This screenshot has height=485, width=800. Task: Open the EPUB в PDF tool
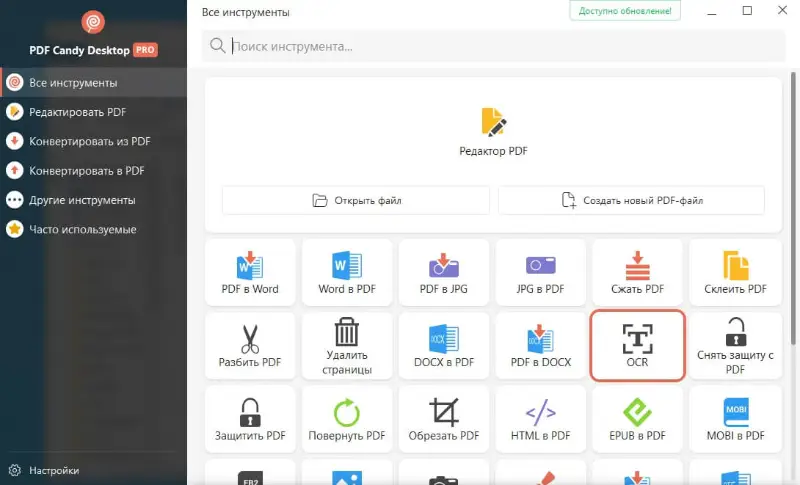(x=637, y=419)
